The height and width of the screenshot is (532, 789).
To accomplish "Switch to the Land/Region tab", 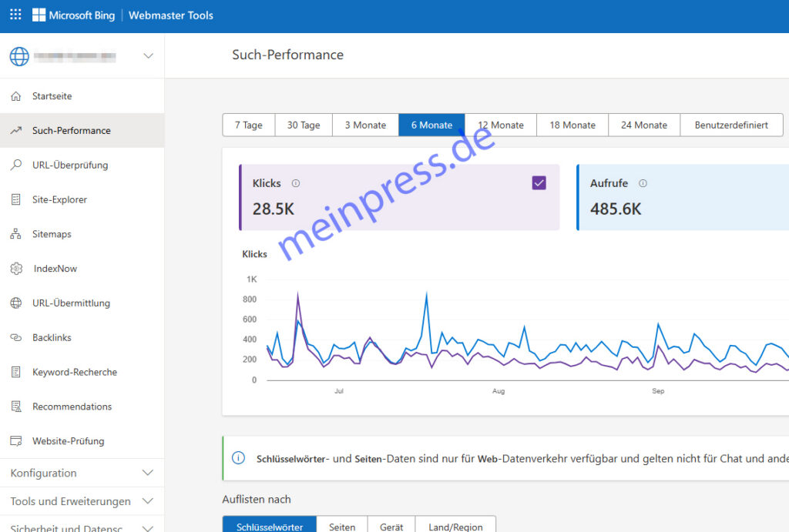I will pyautogui.click(x=455, y=527).
